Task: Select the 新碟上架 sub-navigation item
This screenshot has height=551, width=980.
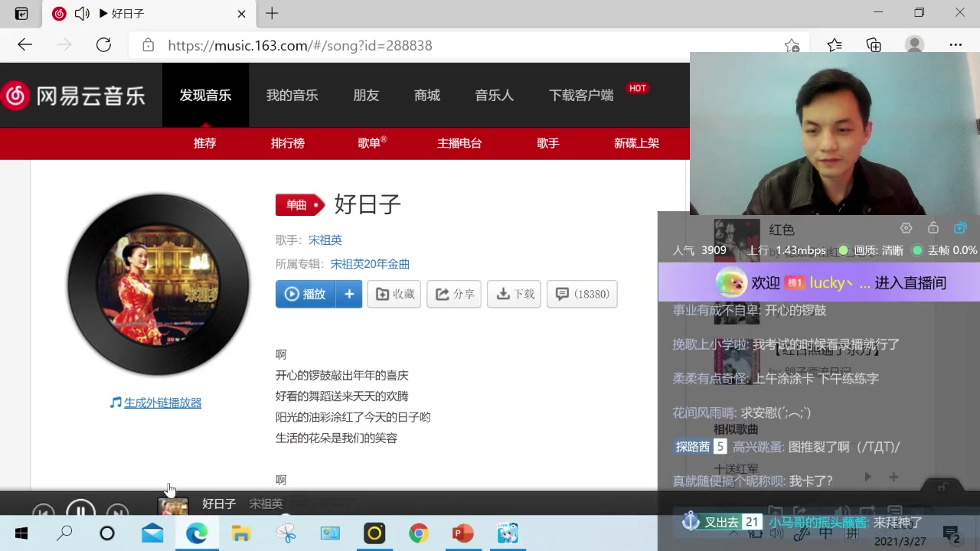Action: pos(636,143)
